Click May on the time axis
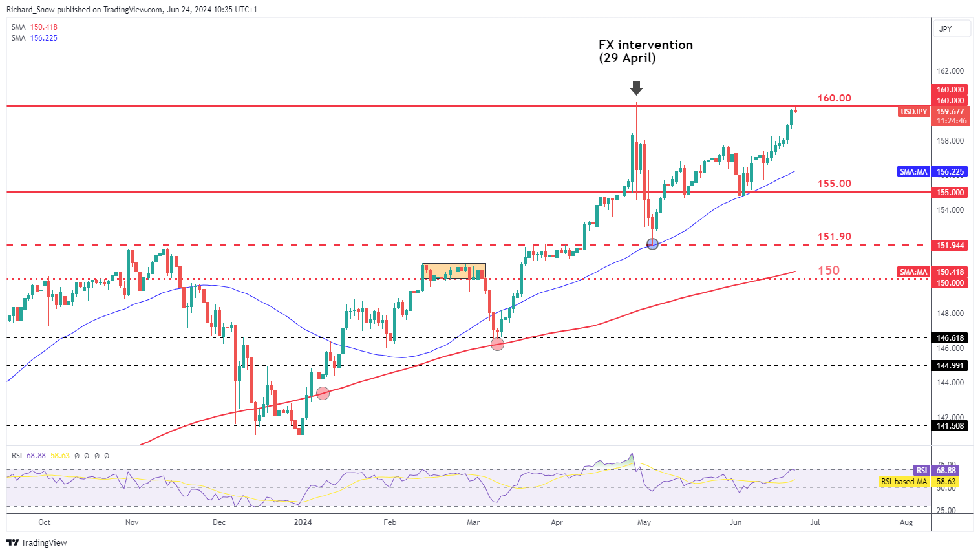The height and width of the screenshot is (554, 980). click(643, 522)
